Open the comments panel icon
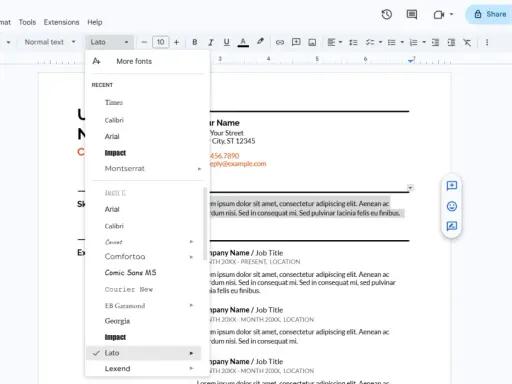 (x=412, y=14)
